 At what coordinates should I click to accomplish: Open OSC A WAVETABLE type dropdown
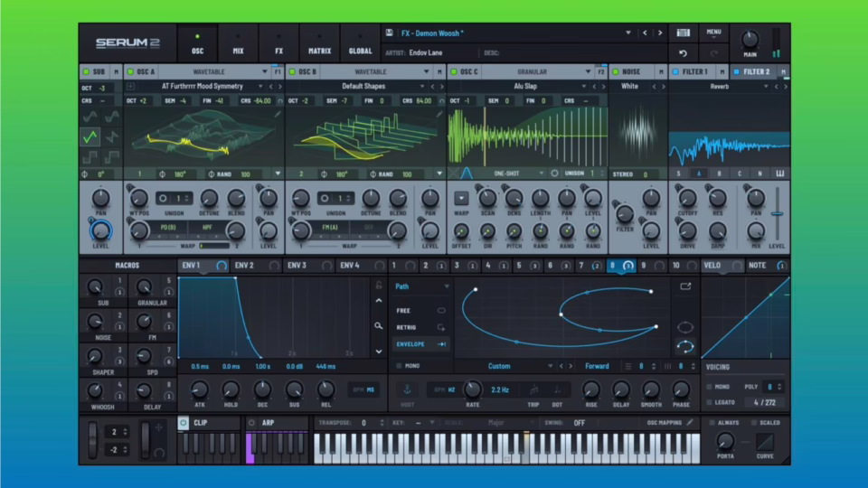[264, 72]
